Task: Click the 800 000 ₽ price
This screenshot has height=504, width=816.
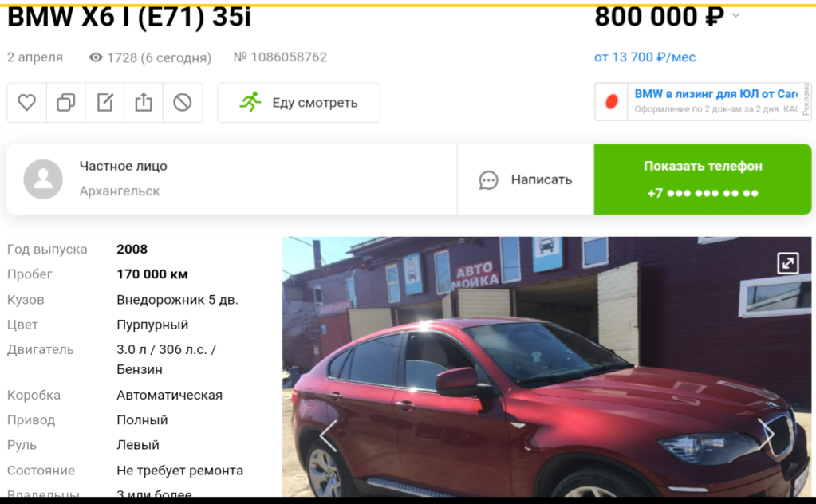Action: pyautogui.click(x=660, y=17)
